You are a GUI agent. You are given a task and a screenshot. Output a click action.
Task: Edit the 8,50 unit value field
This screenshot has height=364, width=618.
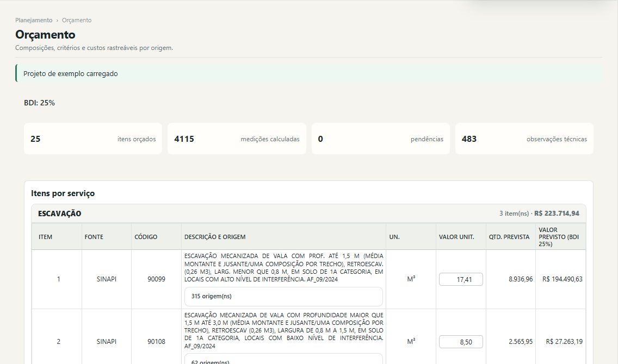pyautogui.click(x=461, y=342)
